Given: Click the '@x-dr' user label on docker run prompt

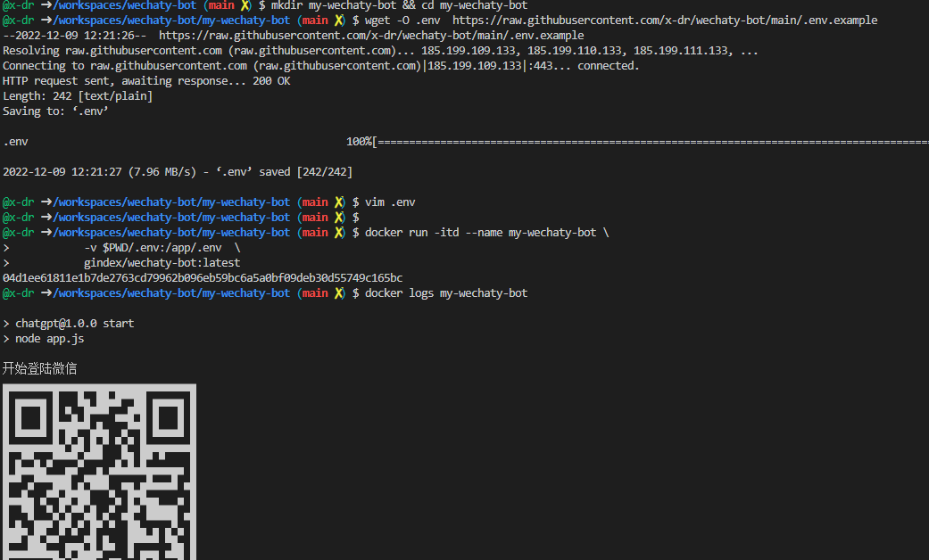Looking at the screenshot, I should click(19, 233).
